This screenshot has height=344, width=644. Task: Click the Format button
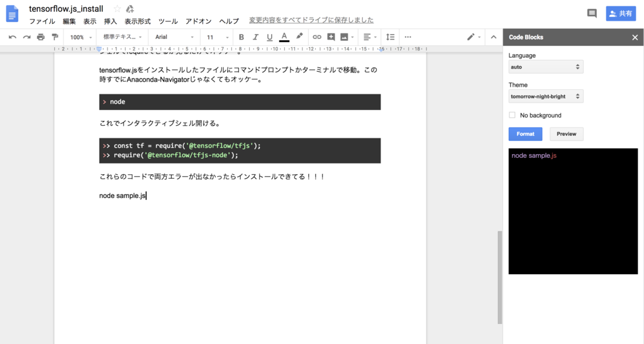[x=525, y=134]
